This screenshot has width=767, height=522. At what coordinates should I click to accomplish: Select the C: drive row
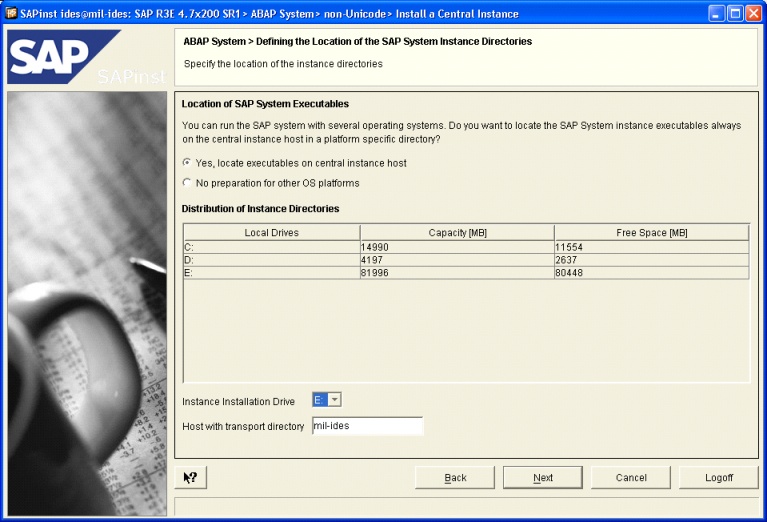coord(466,247)
